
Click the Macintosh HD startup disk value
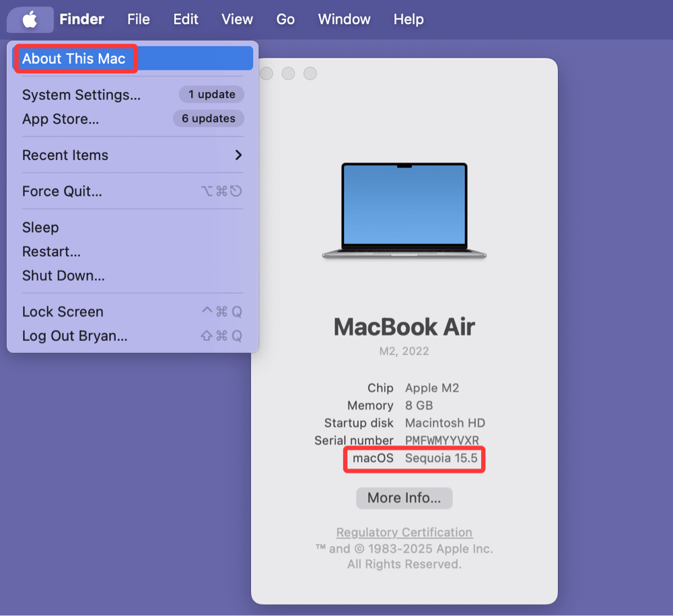(445, 423)
